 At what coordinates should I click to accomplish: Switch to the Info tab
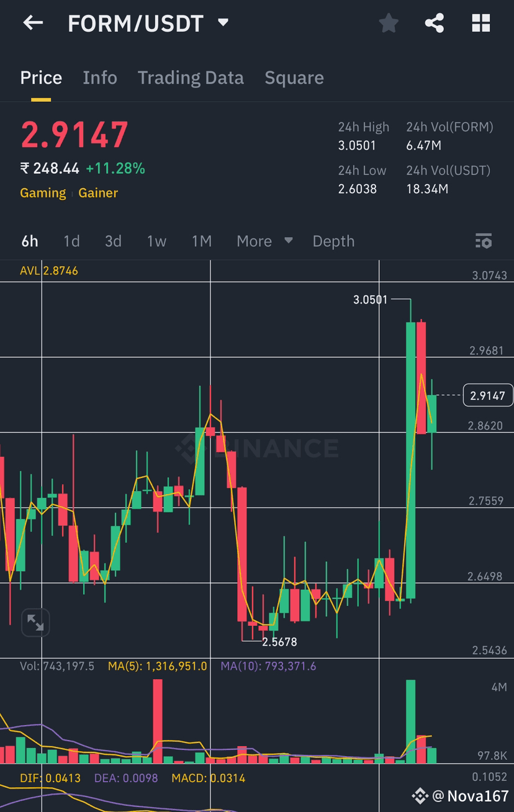100,78
